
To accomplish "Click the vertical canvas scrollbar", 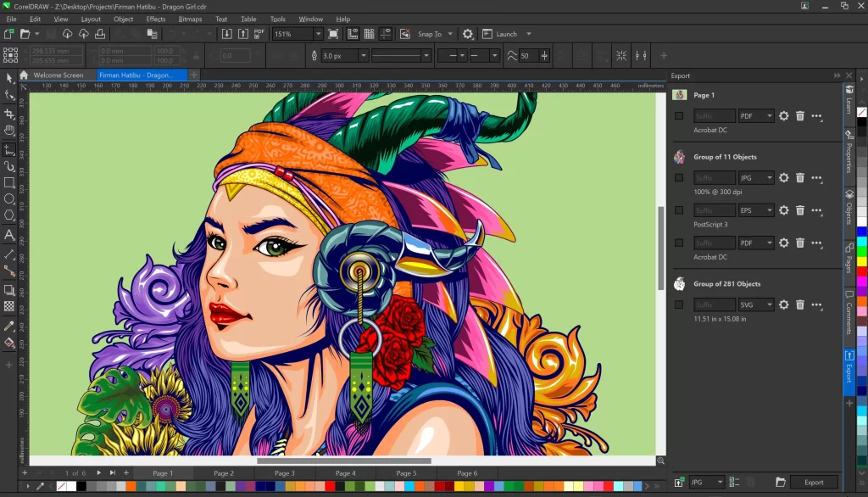I will pos(660,248).
